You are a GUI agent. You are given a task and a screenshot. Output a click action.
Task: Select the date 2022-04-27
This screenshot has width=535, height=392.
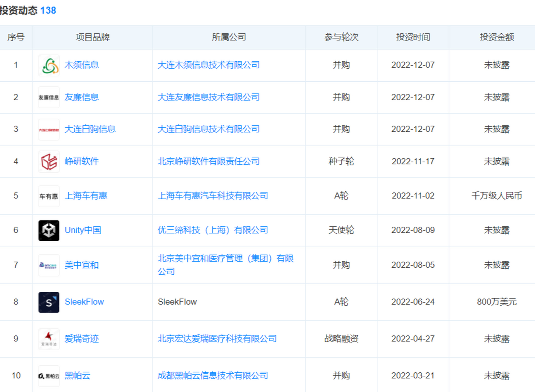coord(413,338)
